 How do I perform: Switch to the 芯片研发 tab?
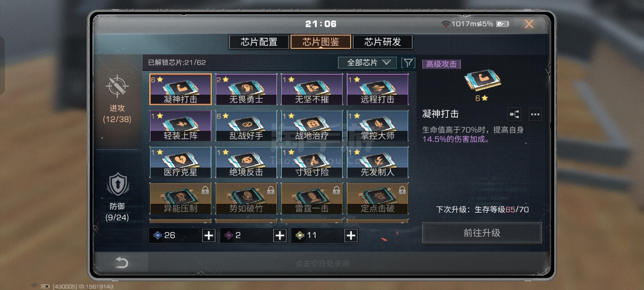tap(382, 42)
